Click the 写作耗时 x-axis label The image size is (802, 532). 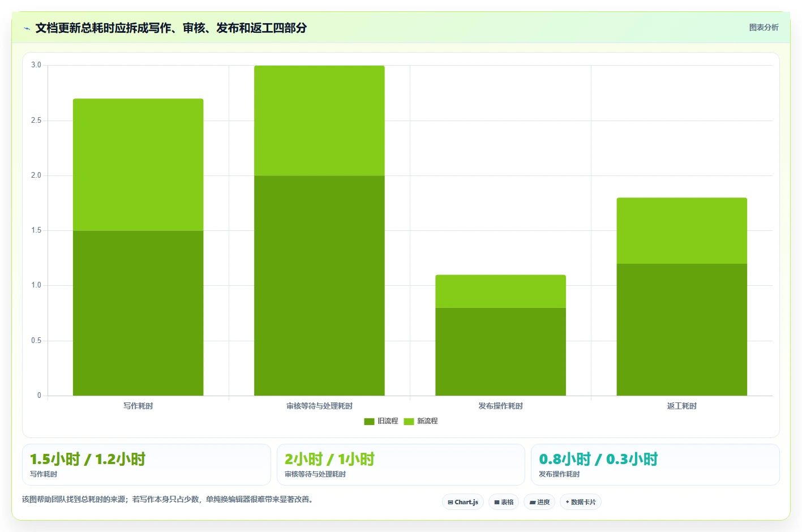pos(138,406)
